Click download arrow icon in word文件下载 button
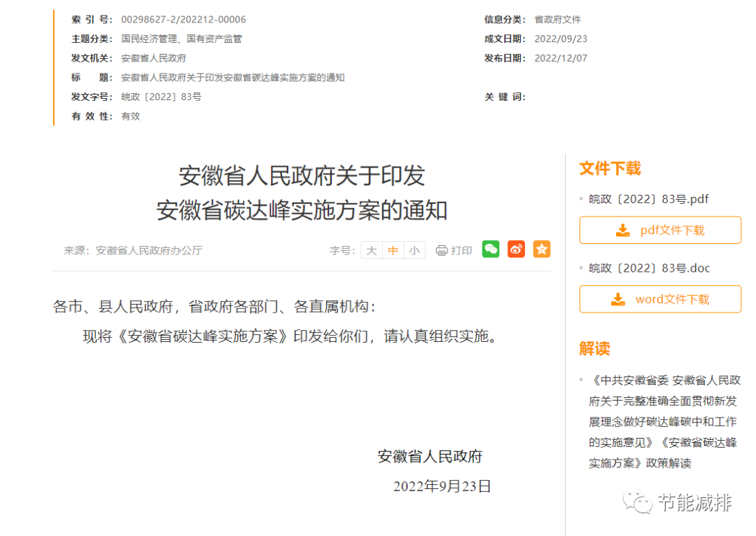Image resolution: width=756 pixels, height=536 pixels. point(617,300)
